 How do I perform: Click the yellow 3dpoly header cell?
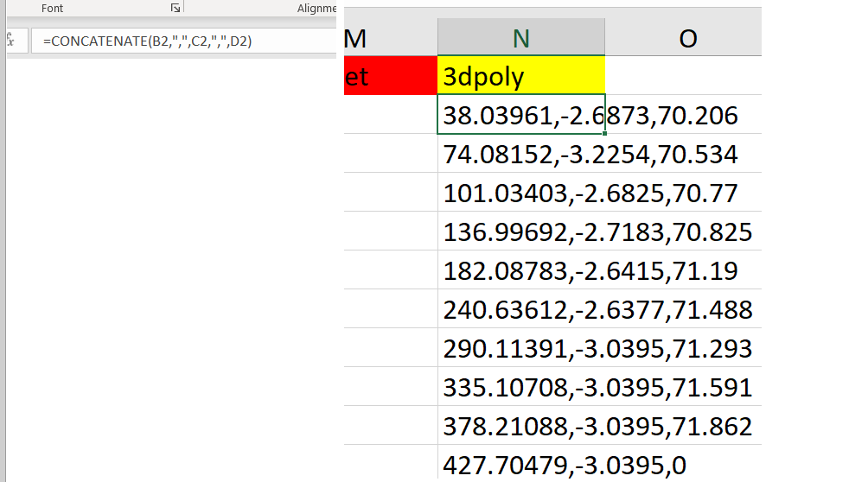point(521,75)
